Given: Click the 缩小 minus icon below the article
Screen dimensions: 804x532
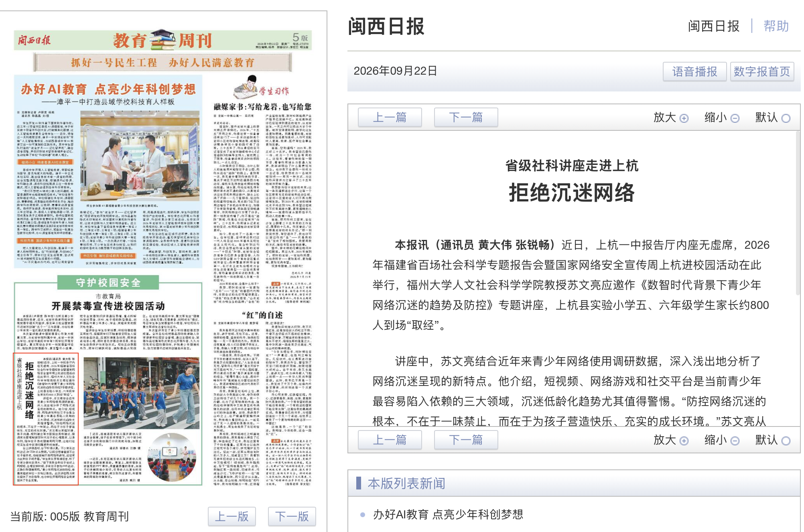Looking at the screenshot, I should pos(735,441).
